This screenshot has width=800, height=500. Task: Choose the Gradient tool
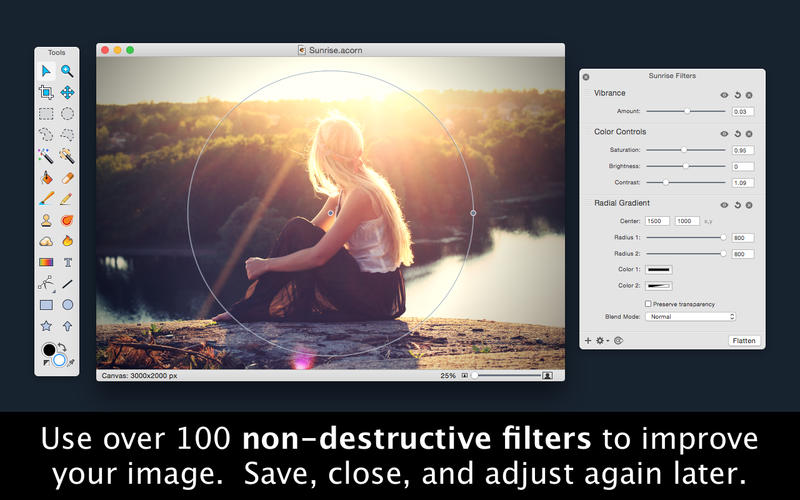(x=46, y=262)
